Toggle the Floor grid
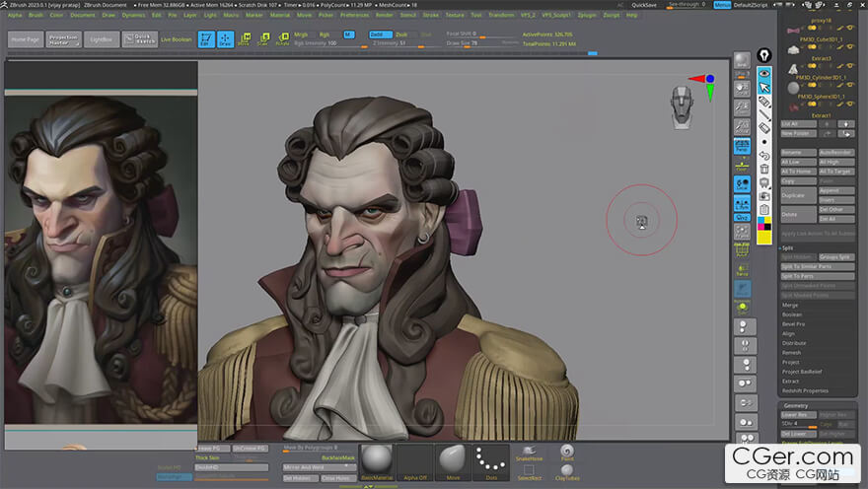Viewport: 868px width, 489px height. point(742,165)
